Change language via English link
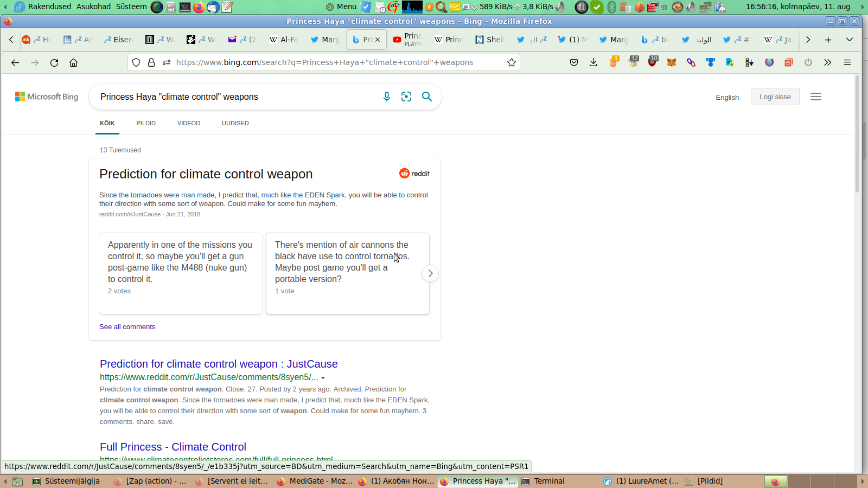 pos(727,97)
